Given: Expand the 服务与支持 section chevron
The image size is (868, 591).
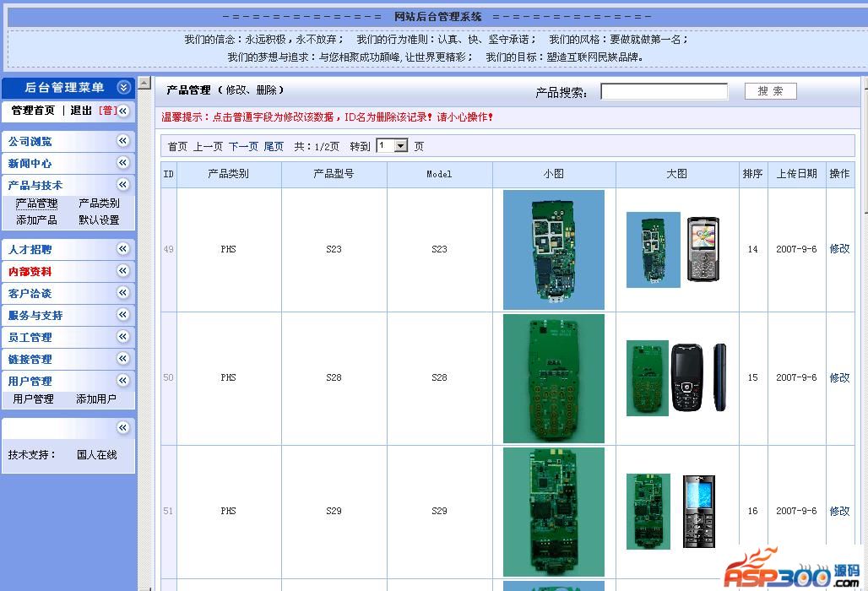Looking at the screenshot, I should 123,315.
